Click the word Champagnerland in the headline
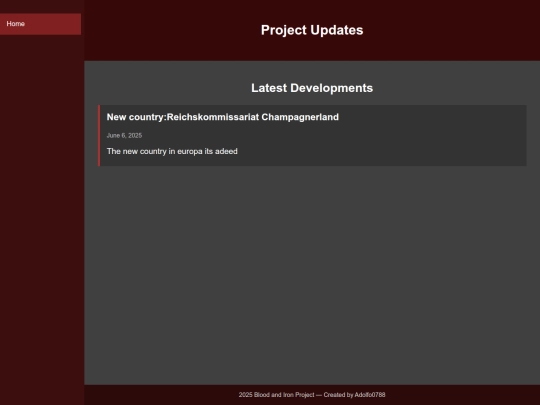The height and width of the screenshot is (405, 540). click(300, 117)
